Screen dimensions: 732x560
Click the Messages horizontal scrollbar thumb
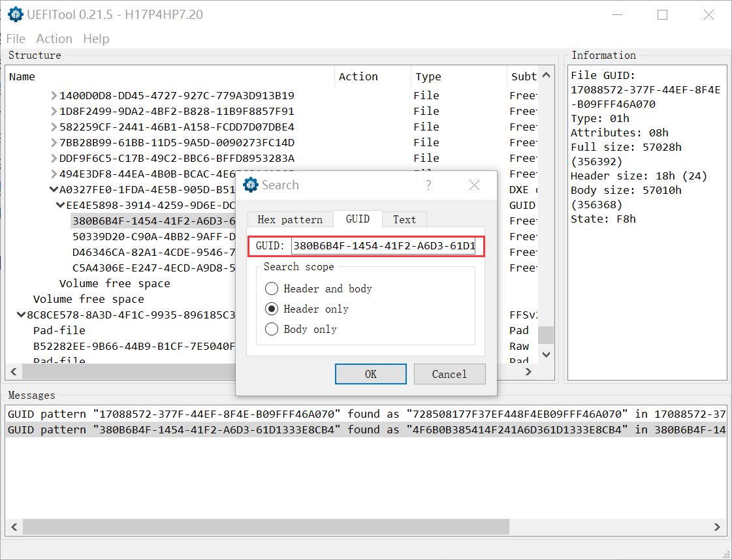pyautogui.click(x=266, y=527)
